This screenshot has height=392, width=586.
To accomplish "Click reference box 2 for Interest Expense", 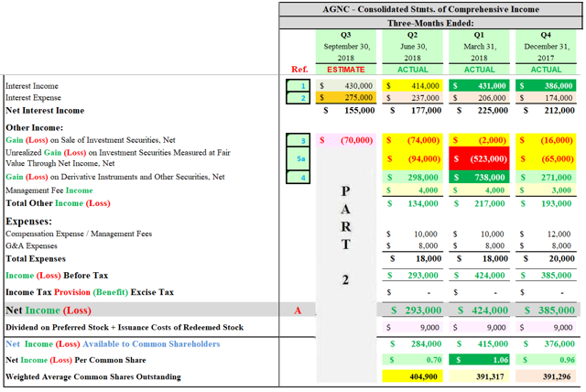I will click(x=298, y=98).
